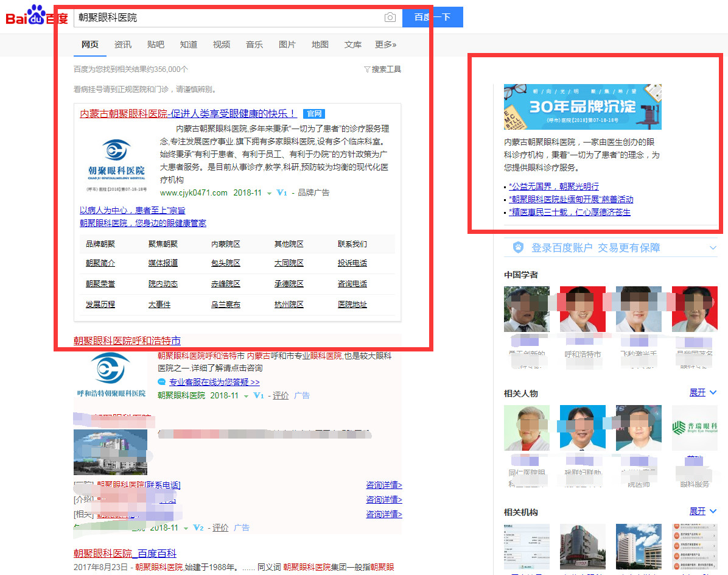Image resolution: width=728 pixels, height=575 pixels.
Task: Expand the 更多» menu
Action: click(386, 44)
